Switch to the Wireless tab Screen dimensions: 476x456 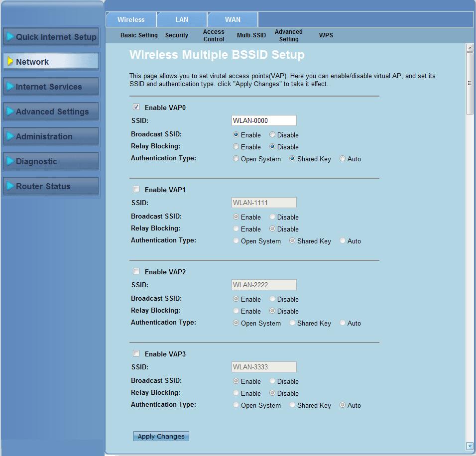pyautogui.click(x=131, y=19)
